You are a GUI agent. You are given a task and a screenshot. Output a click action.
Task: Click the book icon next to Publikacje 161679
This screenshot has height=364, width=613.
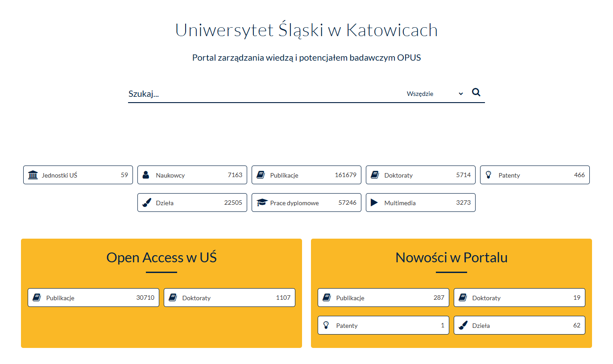(261, 175)
